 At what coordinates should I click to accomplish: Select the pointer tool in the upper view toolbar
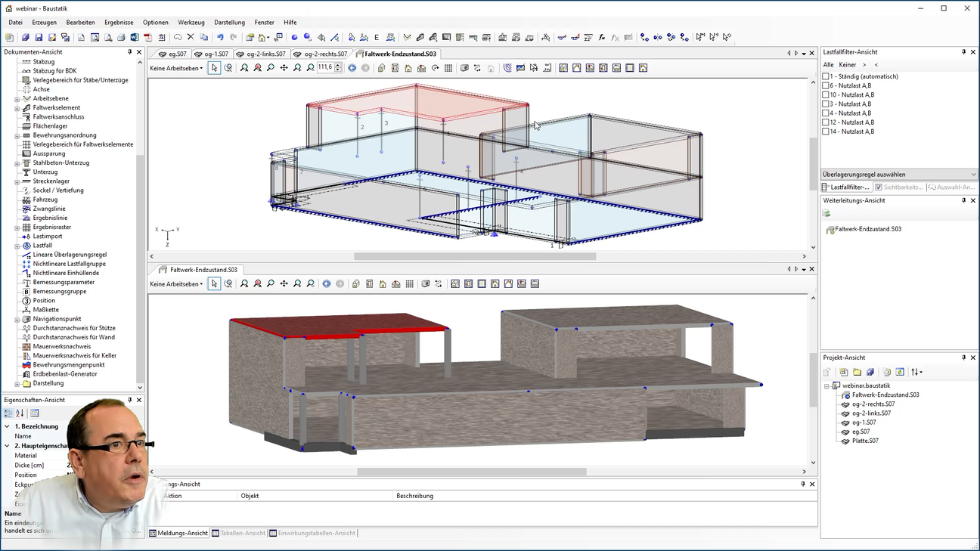pyautogui.click(x=214, y=68)
